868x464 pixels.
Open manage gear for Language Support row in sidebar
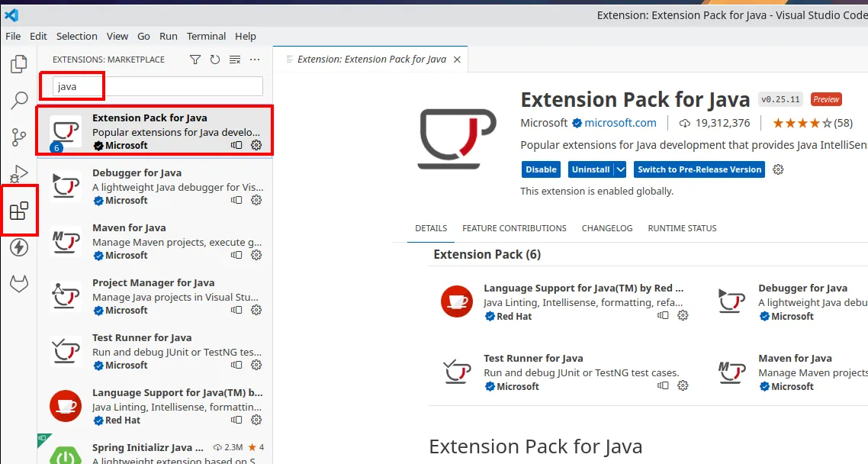tap(256, 420)
